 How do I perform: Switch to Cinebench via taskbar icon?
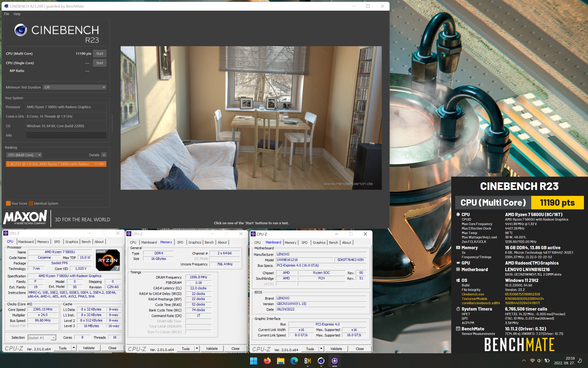coord(321,361)
